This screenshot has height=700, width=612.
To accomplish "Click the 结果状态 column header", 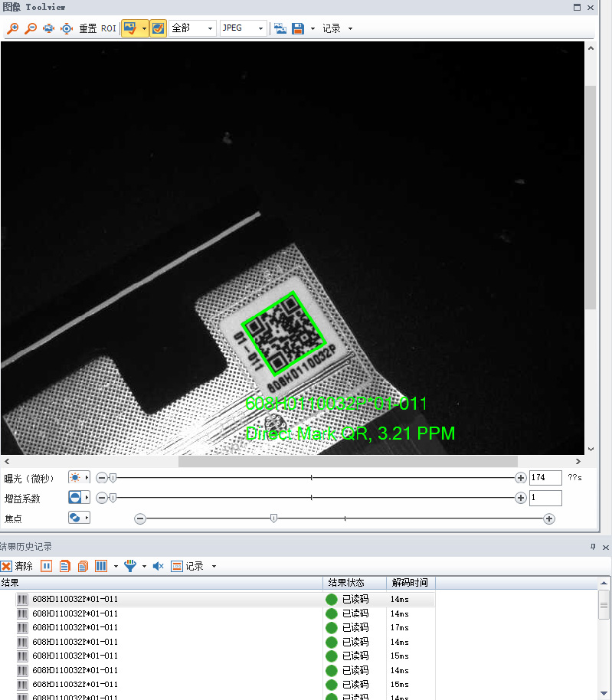I will pos(355,583).
